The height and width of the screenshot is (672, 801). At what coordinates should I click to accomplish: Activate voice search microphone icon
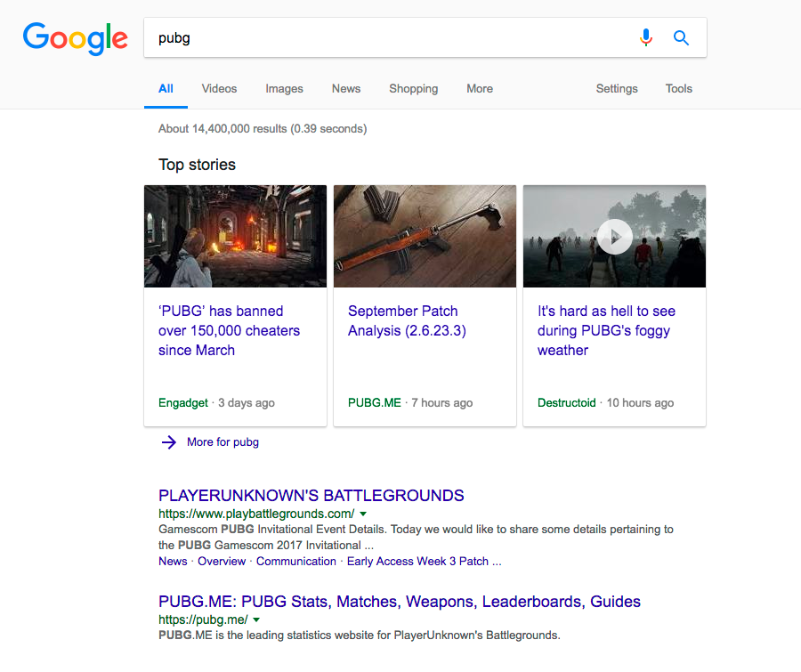tap(646, 37)
